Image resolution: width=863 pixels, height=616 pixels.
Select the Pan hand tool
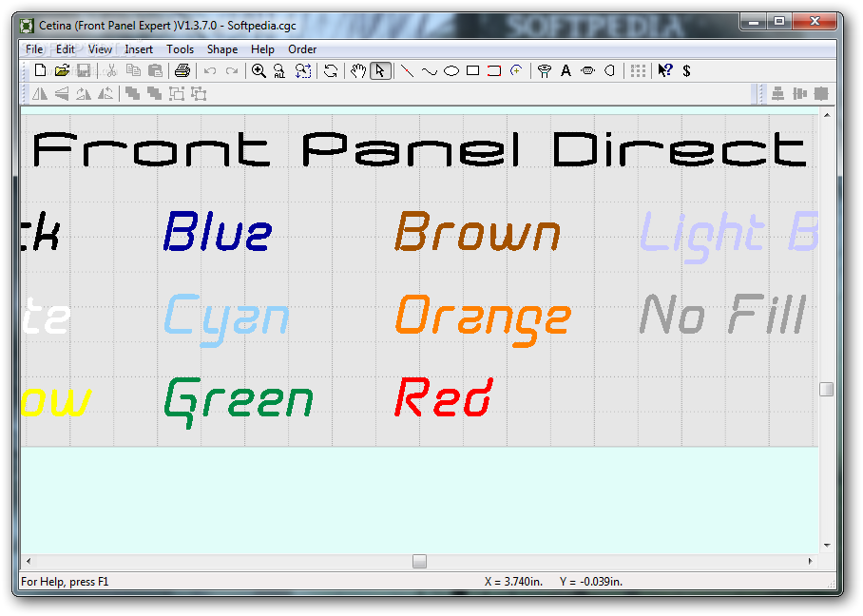coord(357,70)
